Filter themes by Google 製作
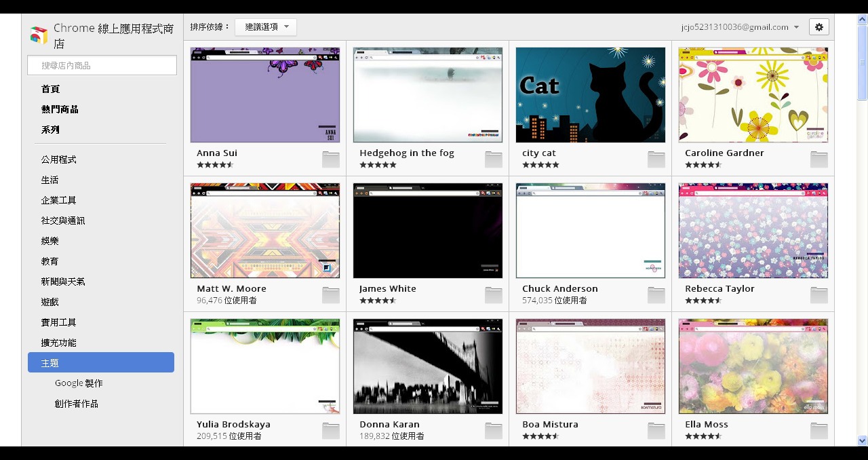868x460 pixels. [79, 383]
